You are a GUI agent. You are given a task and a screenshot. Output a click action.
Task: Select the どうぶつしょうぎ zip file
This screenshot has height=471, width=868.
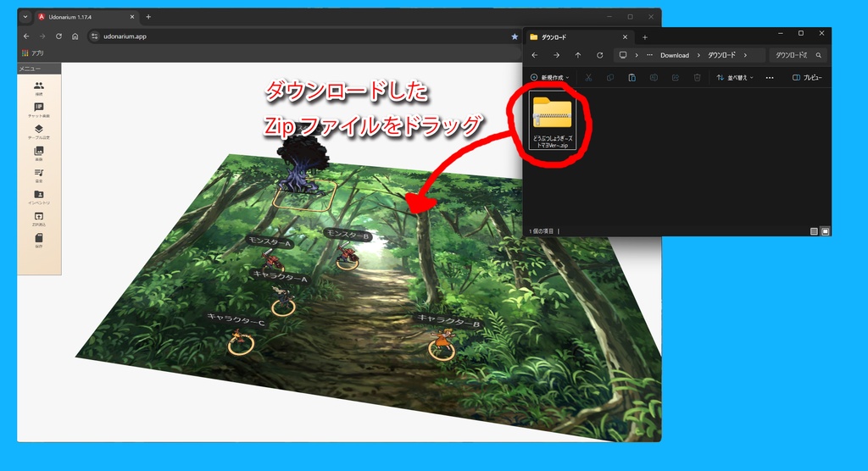pos(552,121)
